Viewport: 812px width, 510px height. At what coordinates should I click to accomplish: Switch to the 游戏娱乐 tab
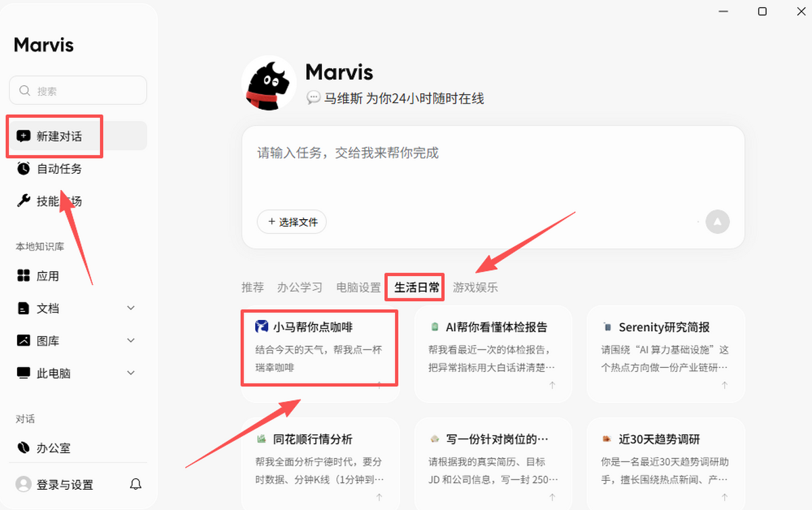pyautogui.click(x=476, y=287)
